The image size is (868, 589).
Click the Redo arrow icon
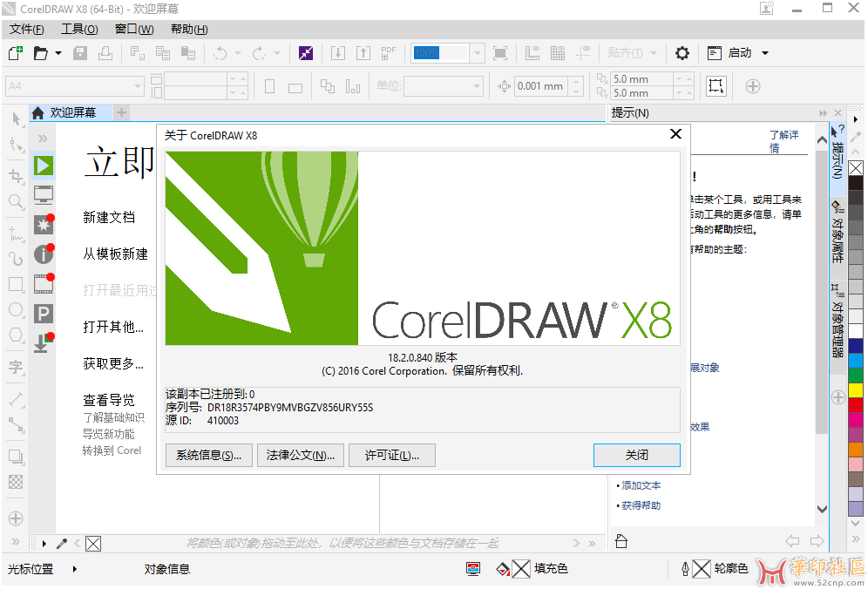pyautogui.click(x=259, y=53)
